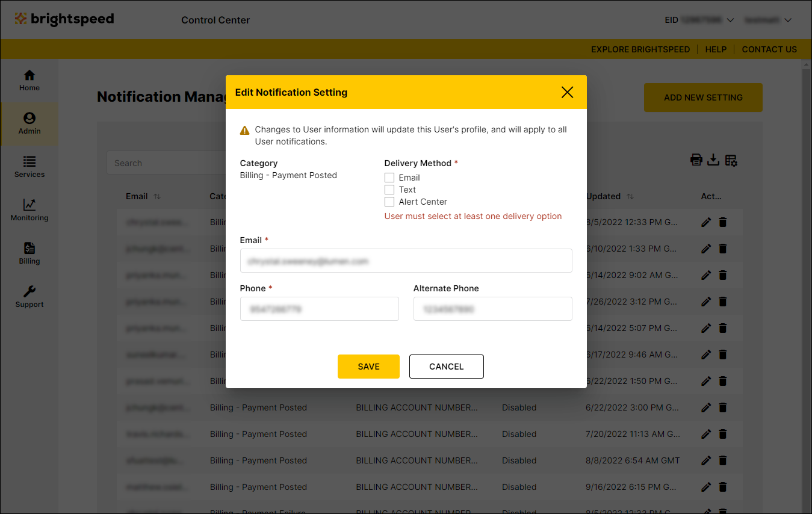
Task: Click the print table icon
Action: pos(696,160)
